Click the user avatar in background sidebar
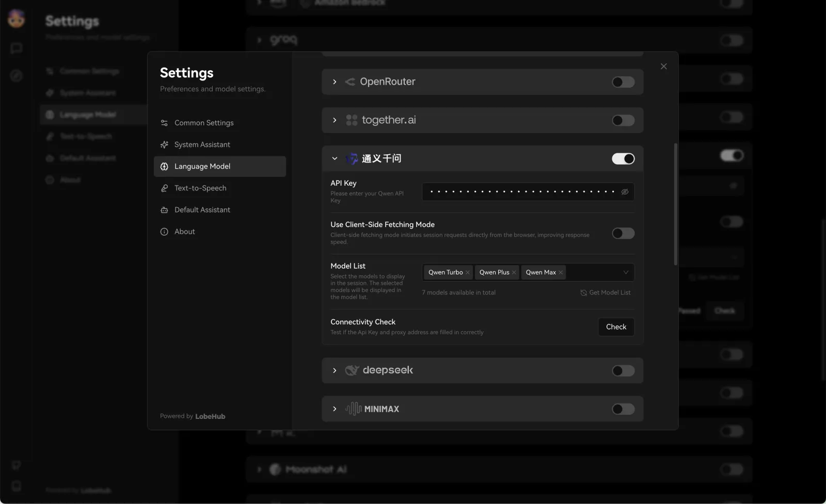 [x=17, y=19]
